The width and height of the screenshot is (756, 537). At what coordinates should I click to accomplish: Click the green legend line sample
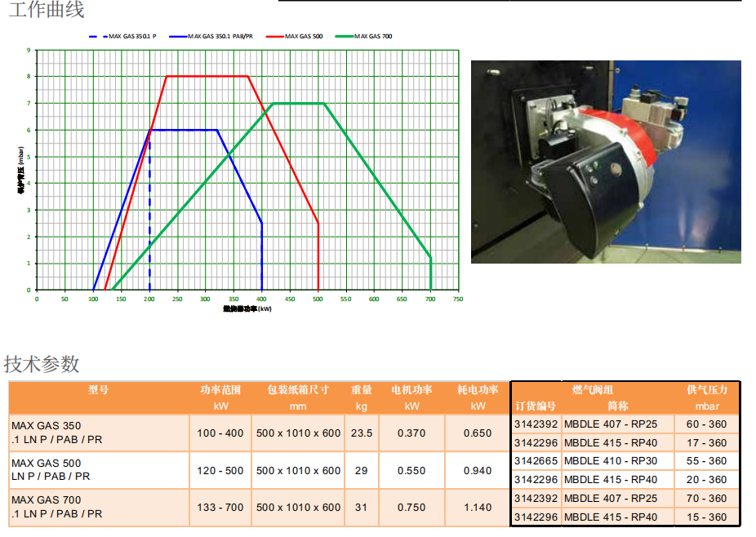[345, 36]
